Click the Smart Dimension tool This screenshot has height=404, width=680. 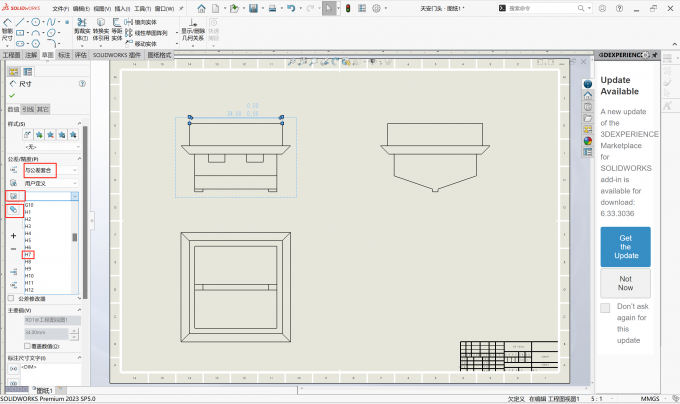click(7, 29)
